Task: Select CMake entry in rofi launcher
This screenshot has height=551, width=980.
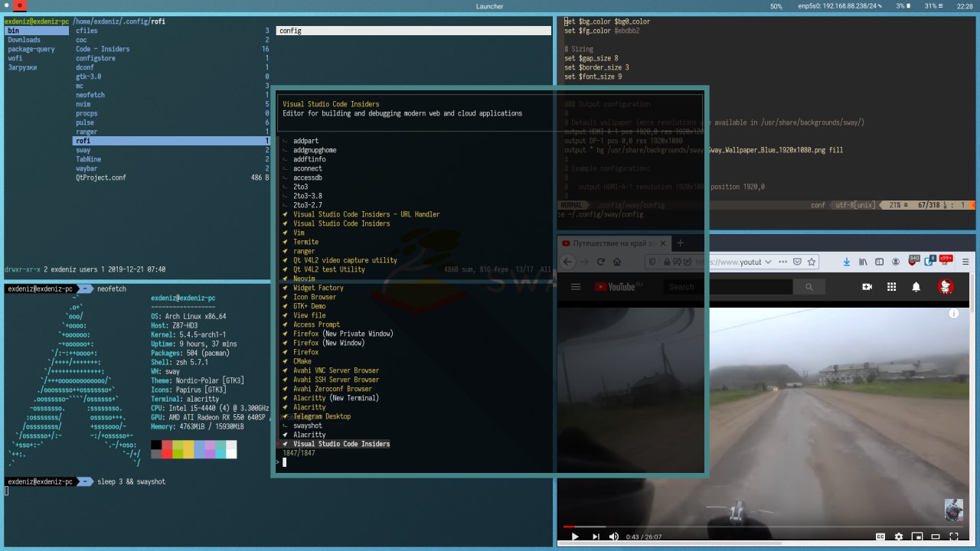Action: (x=302, y=361)
